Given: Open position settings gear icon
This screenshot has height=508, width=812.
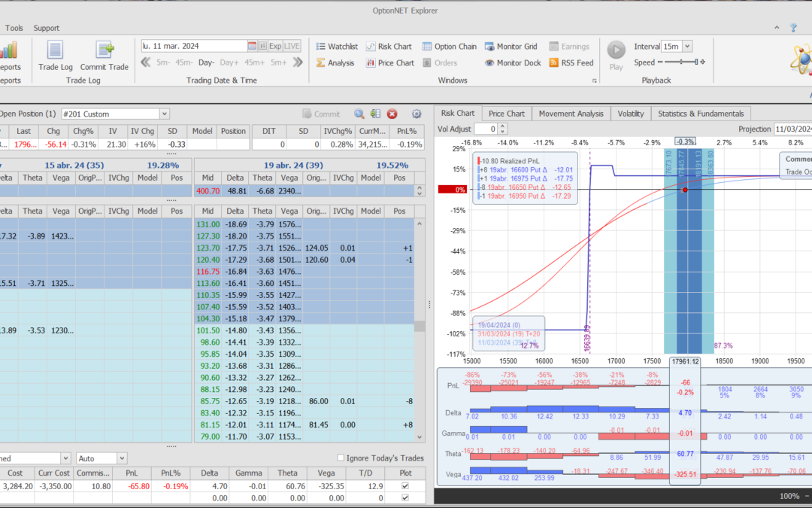Looking at the screenshot, I should [x=417, y=114].
